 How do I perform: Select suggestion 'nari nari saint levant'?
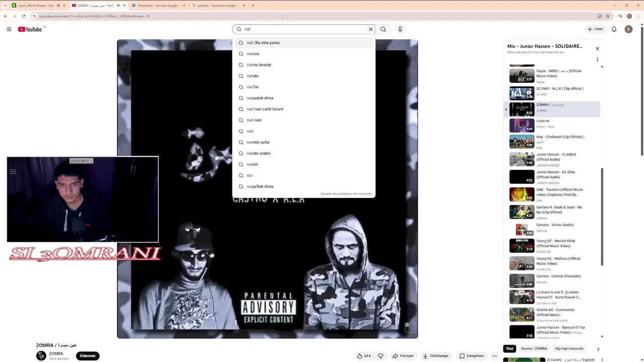tap(303, 109)
